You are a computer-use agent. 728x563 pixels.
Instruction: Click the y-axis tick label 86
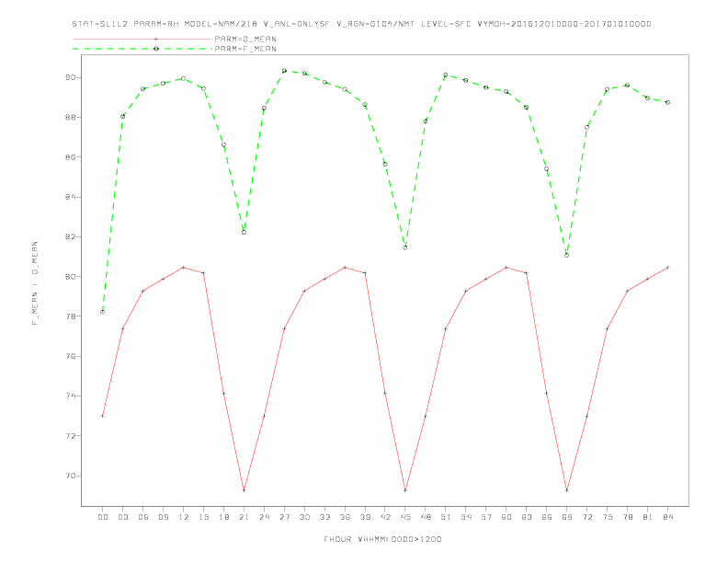(x=71, y=157)
